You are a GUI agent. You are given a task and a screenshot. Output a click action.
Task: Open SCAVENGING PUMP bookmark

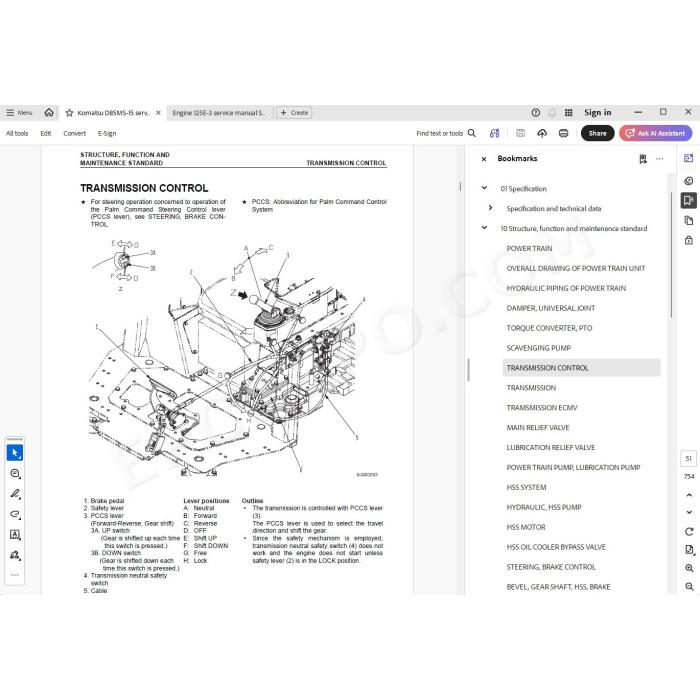(x=538, y=348)
